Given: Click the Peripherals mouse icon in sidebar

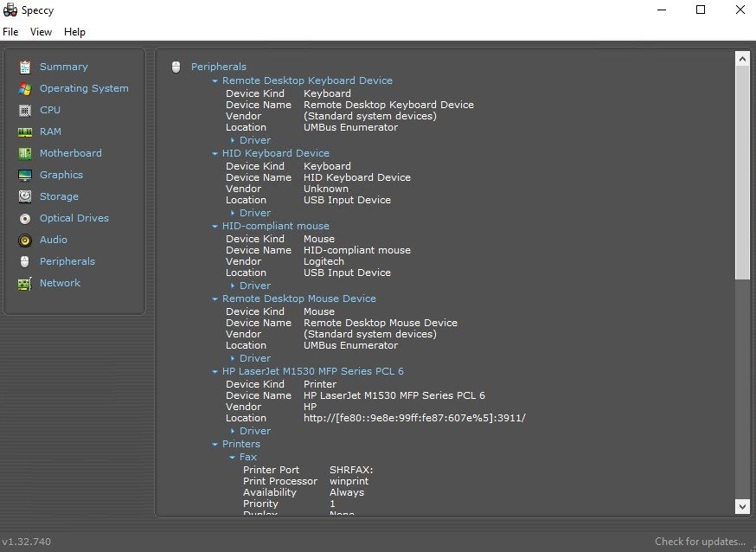Looking at the screenshot, I should (x=25, y=262).
